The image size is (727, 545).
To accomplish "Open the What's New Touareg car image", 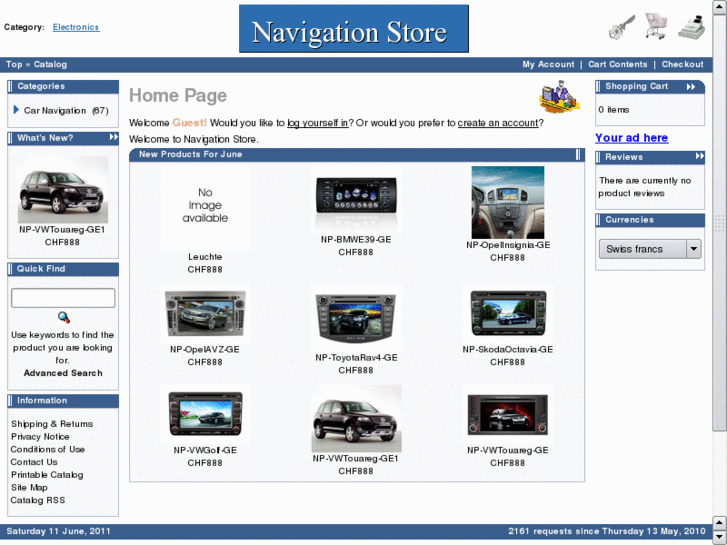I will [63, 189].
